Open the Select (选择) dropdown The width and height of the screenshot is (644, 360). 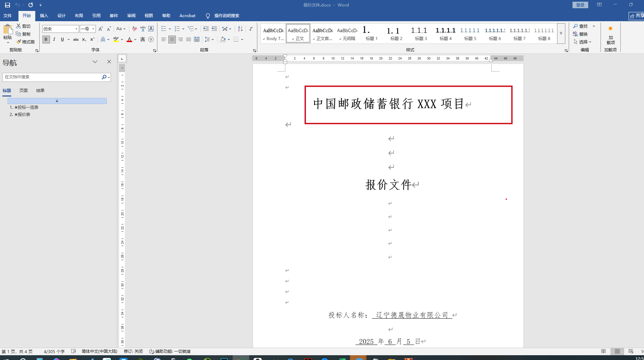coord(582,42)
